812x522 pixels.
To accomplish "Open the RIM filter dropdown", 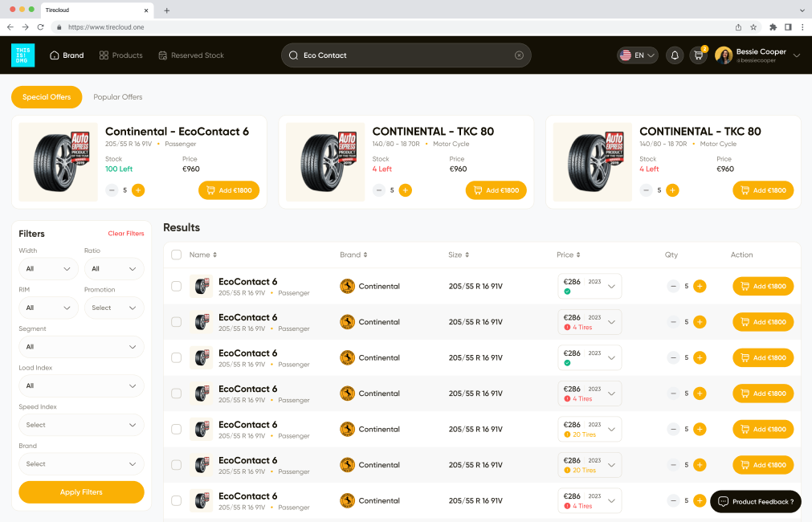I will coord(49,308).
